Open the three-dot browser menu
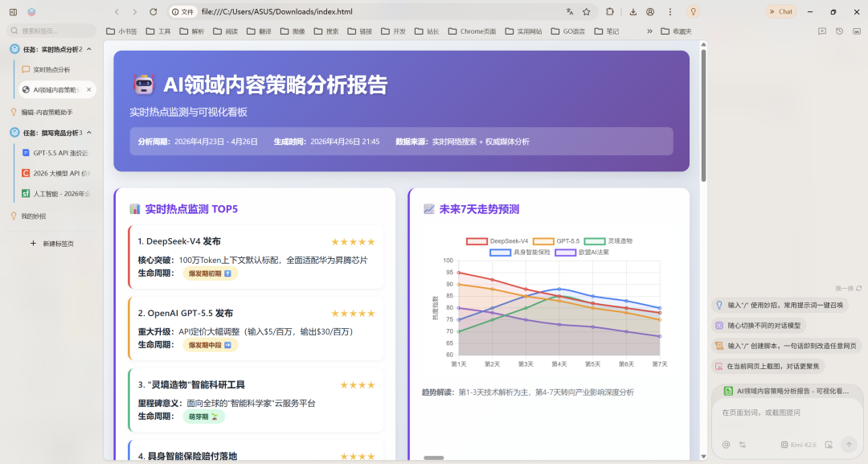 [670, 12]
